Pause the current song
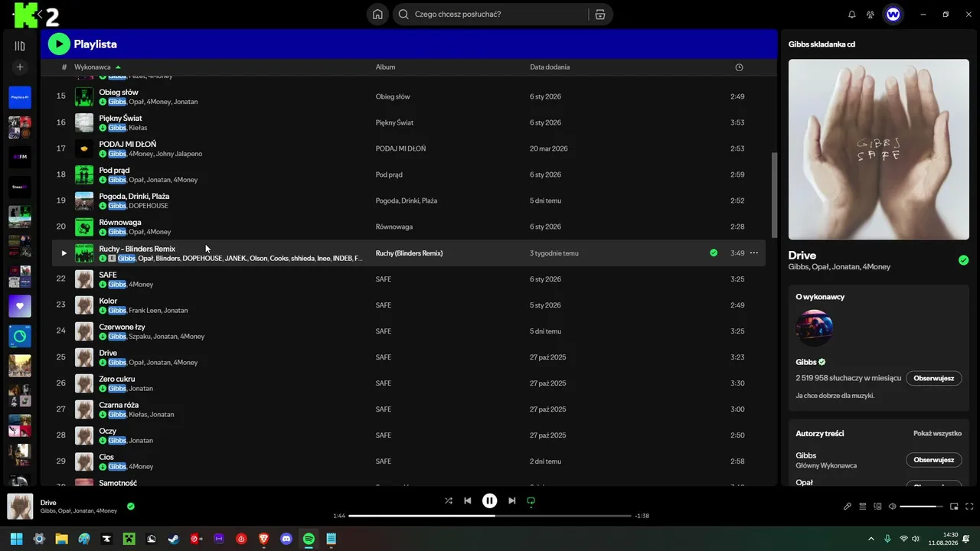Screen dimensions: 980x551 [x=489, y=500]
